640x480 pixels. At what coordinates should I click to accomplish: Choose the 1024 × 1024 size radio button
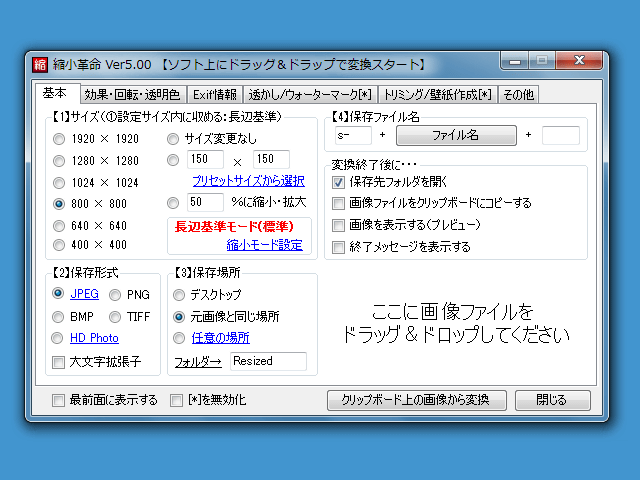(x=59, y=182)
